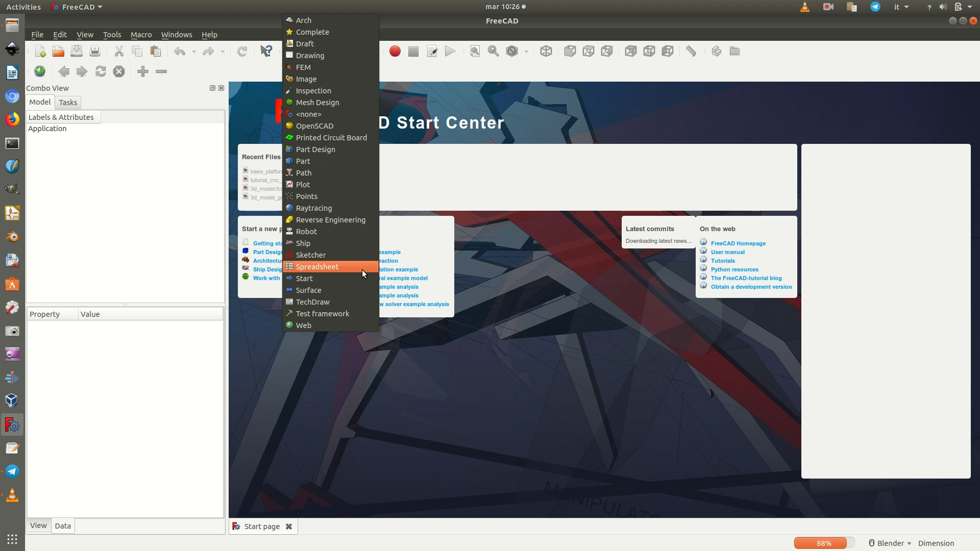The image size is (980, 551).
Task: Zoom in with the plus icon
Action: [143, 71]
